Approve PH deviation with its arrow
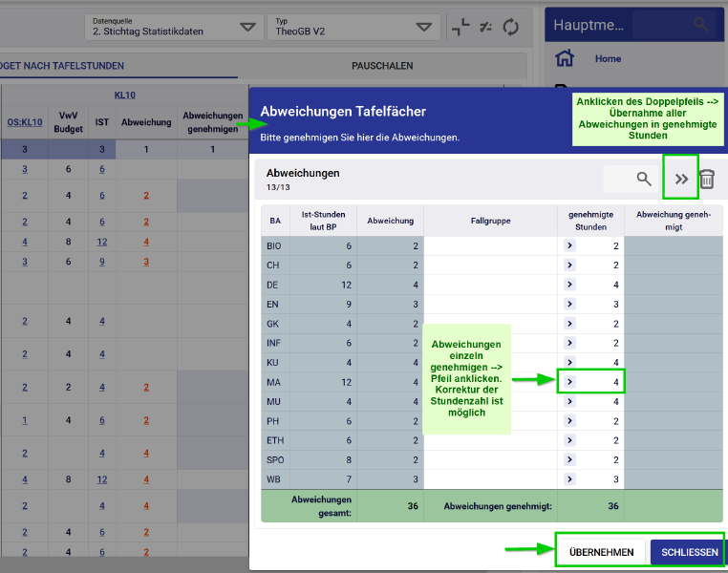 [569, 421]
